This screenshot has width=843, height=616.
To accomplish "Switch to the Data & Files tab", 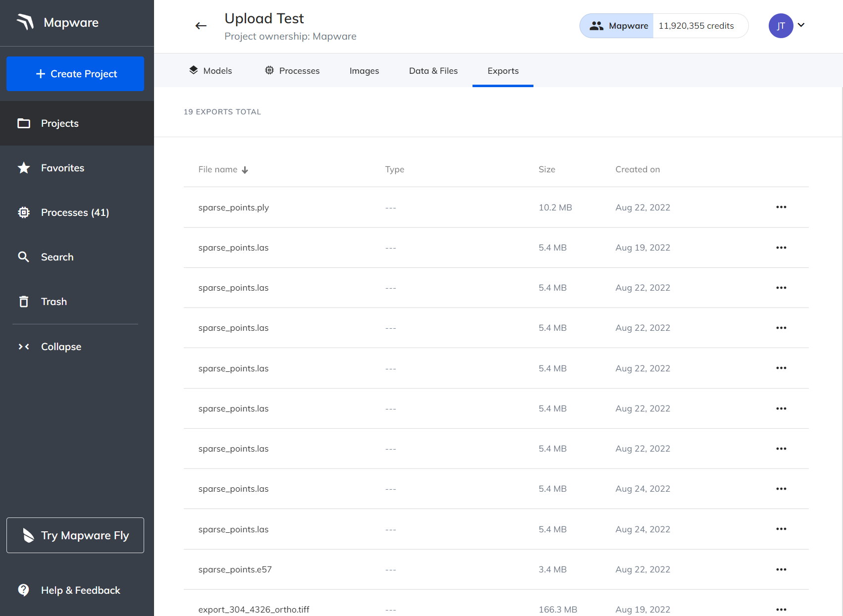I will pyautogui.click(x=433, y=71).
